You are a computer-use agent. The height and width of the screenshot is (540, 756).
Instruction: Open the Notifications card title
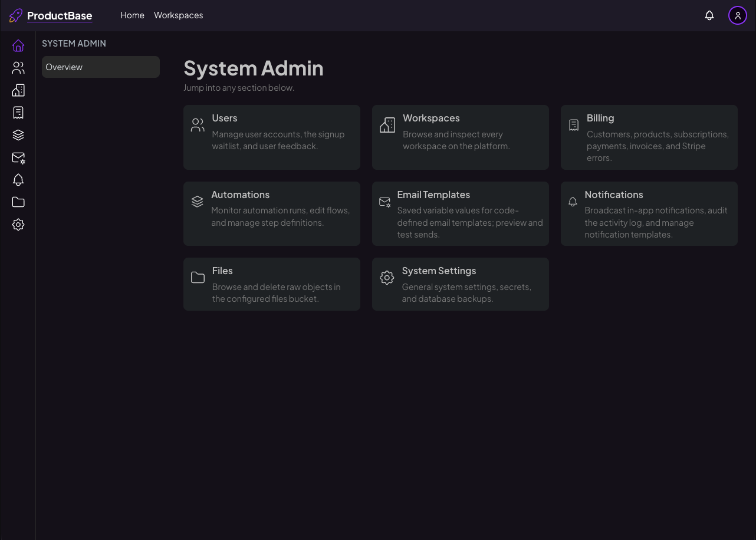tap(614, 195)
